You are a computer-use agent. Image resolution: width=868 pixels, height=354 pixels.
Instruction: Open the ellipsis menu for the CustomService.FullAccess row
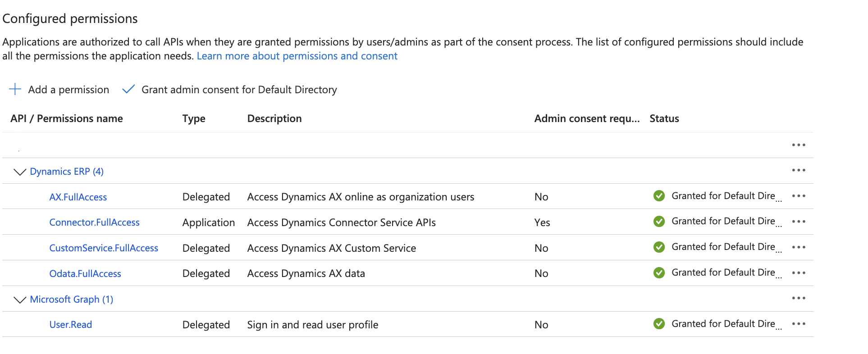(799, 247)
